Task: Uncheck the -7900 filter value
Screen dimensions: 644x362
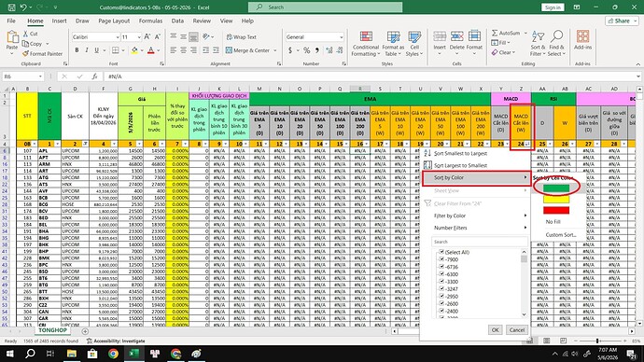Action: pyautogui.click(x=441, y=259)
